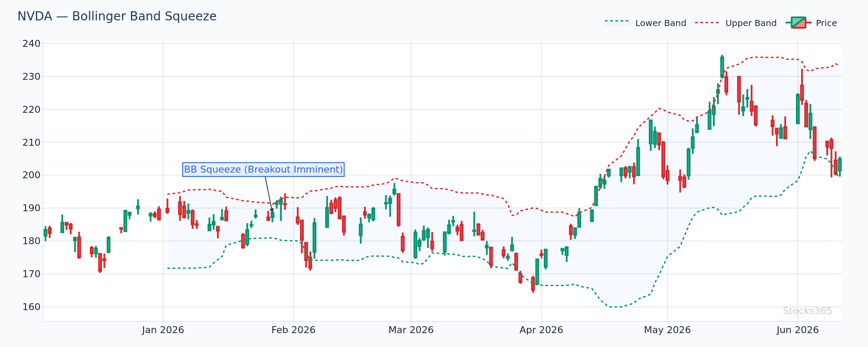The image size is (868, 347).
Task: Click the 220 y-axis tick label
Action: pyautogui.click(x=32, y=109)
